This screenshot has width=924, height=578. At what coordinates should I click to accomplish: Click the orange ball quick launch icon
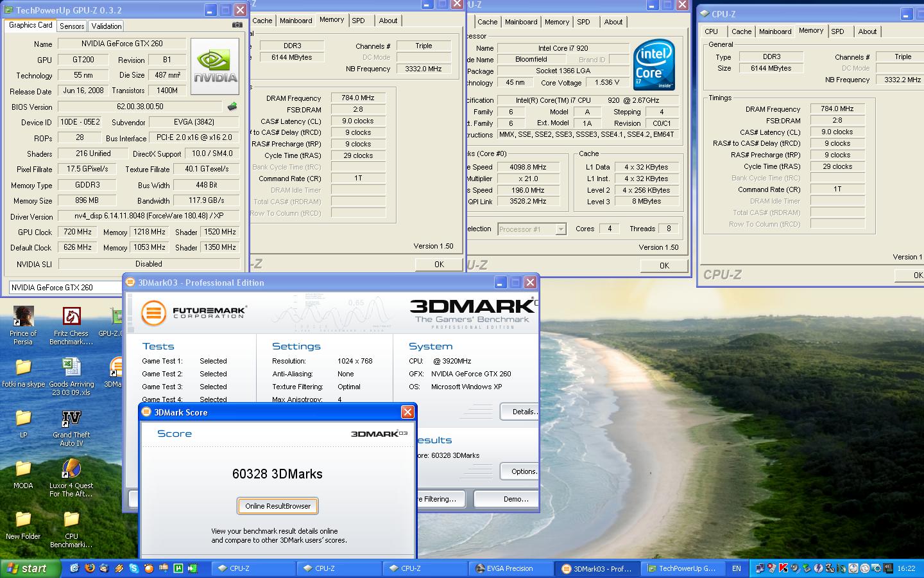[148, 568]
